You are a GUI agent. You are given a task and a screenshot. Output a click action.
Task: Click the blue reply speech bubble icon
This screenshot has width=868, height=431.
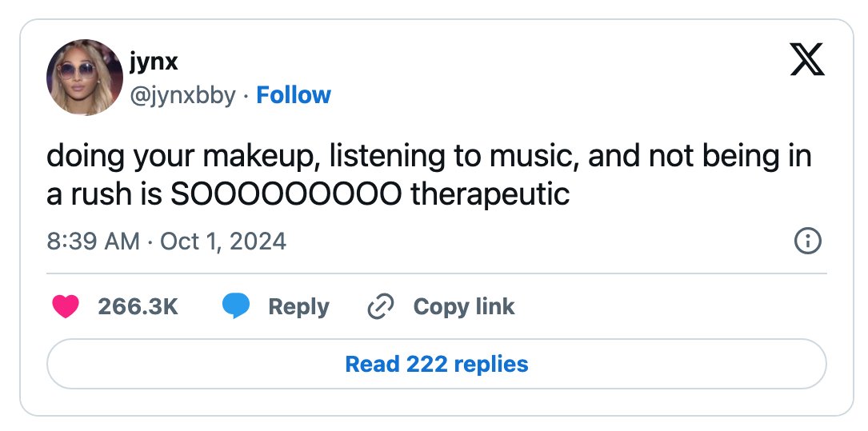tap(236, 306)
